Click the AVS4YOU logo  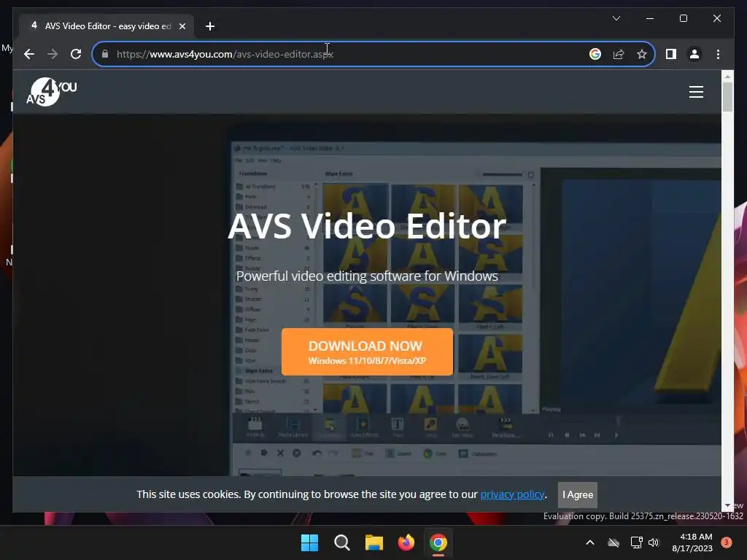(x=51, y=91)
